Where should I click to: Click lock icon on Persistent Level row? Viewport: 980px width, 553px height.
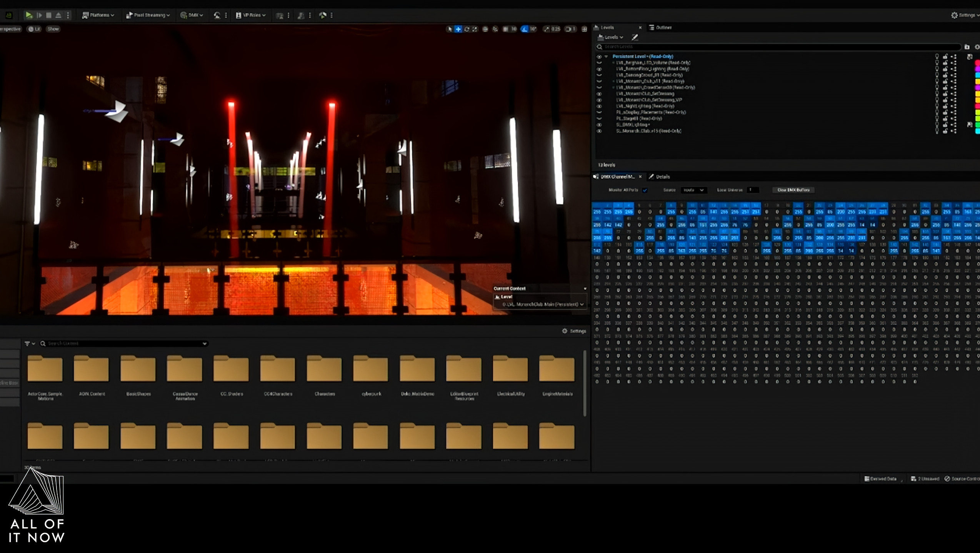point(945,57)
